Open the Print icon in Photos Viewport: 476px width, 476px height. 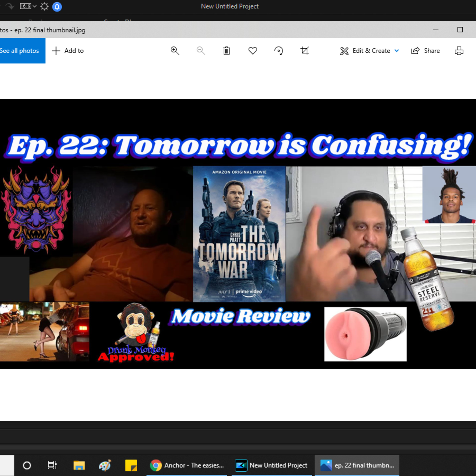point(459,51)
